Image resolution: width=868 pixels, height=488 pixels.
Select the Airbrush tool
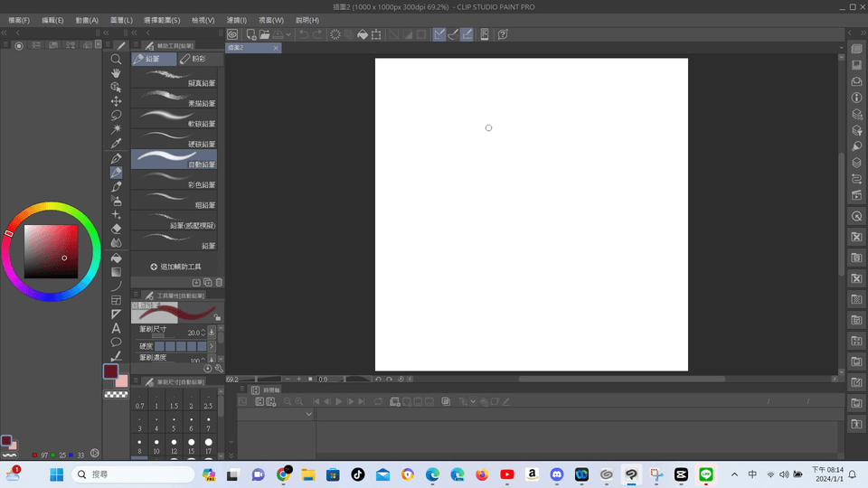click(116, 201)
